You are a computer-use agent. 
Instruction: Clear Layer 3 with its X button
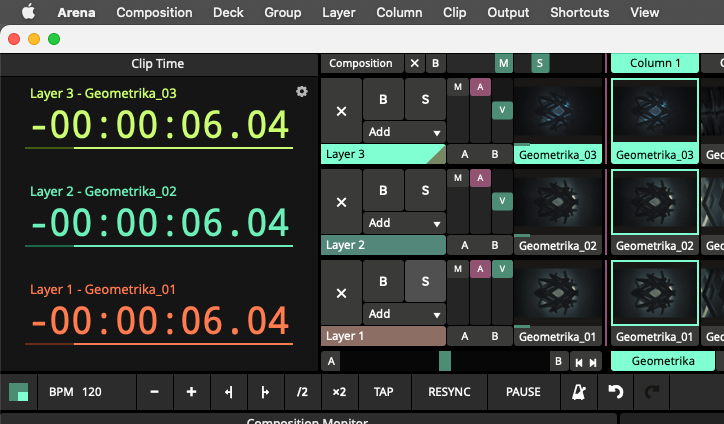[x=341, y=110]
